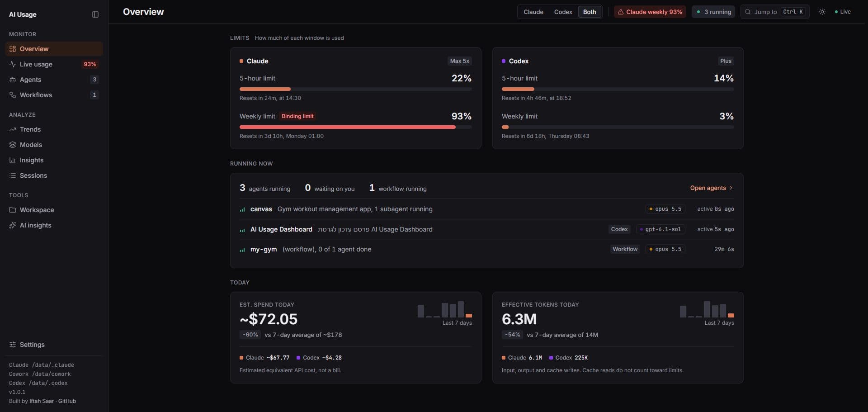
Task: Click the search magnifier icon
Action: 748,12
